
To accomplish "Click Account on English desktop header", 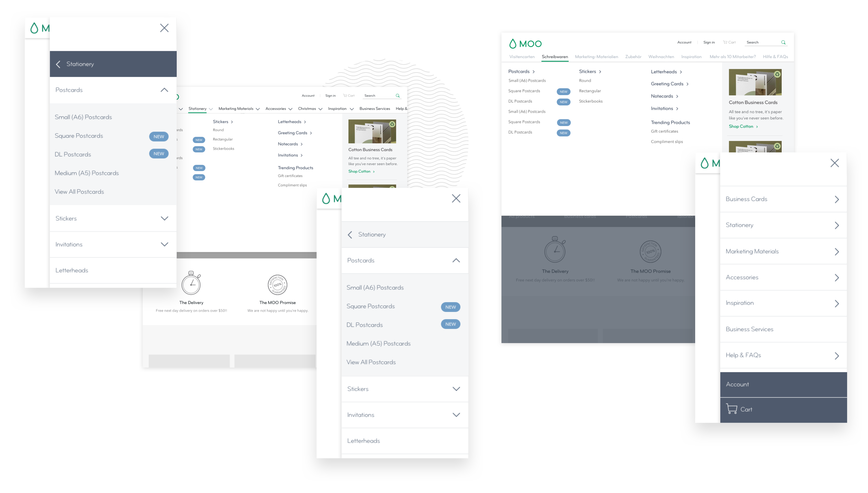I will tap(308, 96).
